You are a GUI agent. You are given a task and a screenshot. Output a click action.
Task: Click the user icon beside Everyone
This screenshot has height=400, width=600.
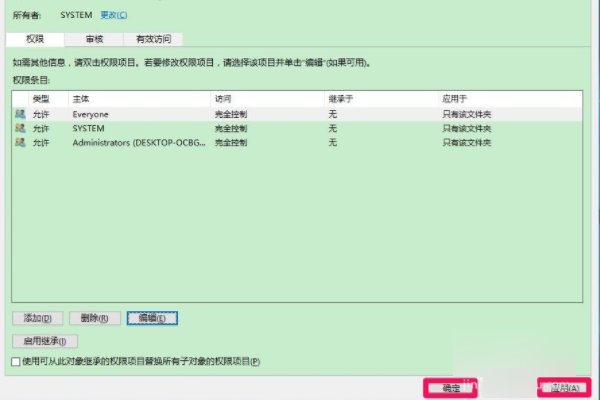click(20, 114)
